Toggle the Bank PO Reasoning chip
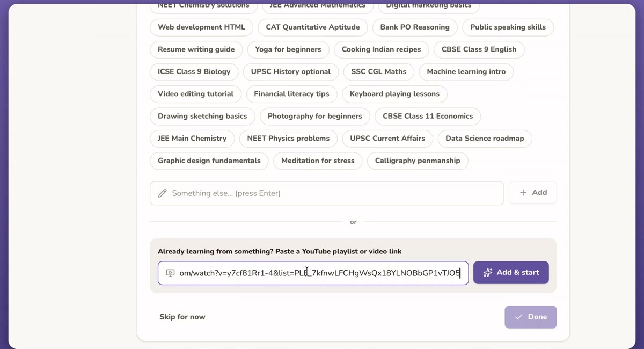This screenshot has width=644, height=349. [415, 27]
